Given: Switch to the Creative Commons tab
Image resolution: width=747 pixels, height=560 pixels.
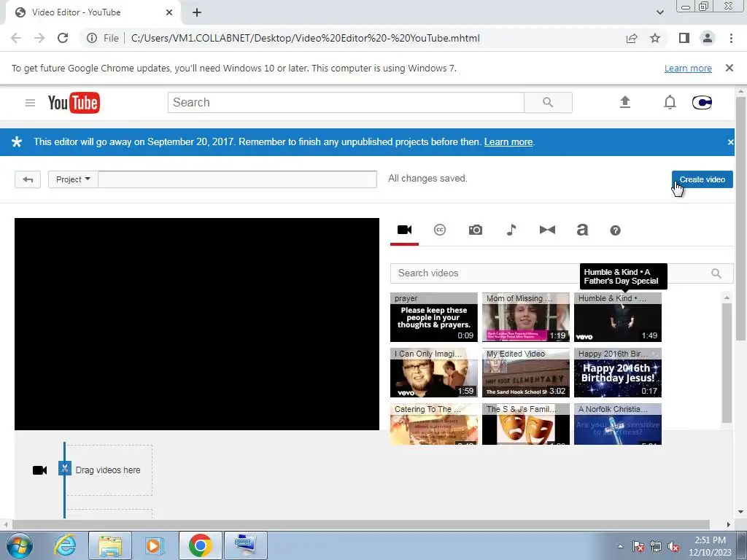Looking at the screenshot, I should [440, 230].
